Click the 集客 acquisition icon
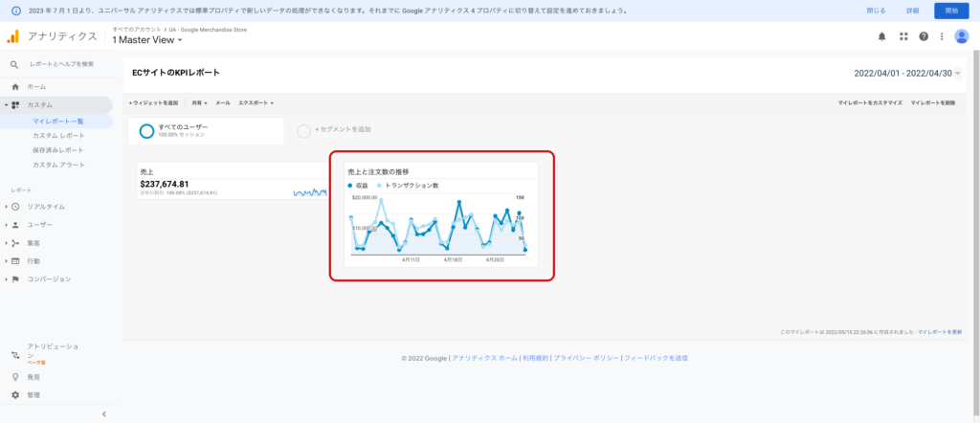Screen dimensions: 980x423 pos(15,243)
